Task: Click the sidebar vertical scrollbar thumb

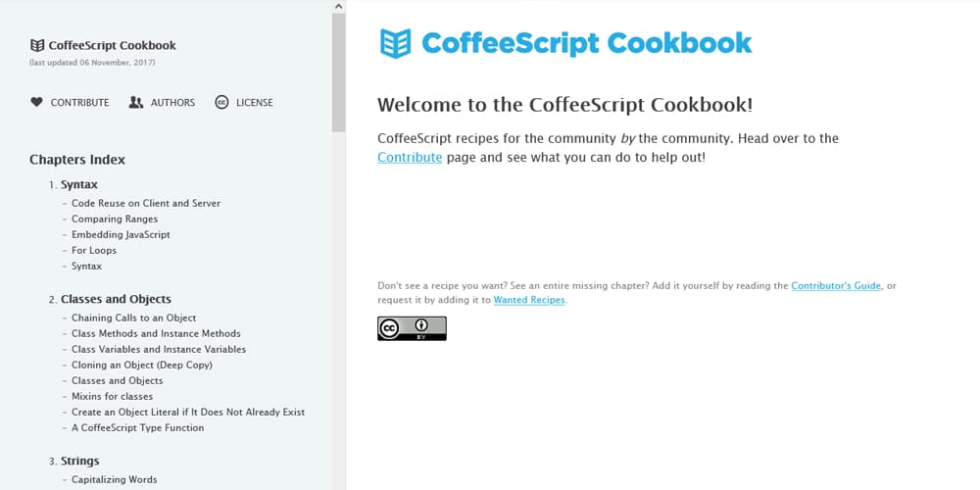Action: [x=338, y=73]
